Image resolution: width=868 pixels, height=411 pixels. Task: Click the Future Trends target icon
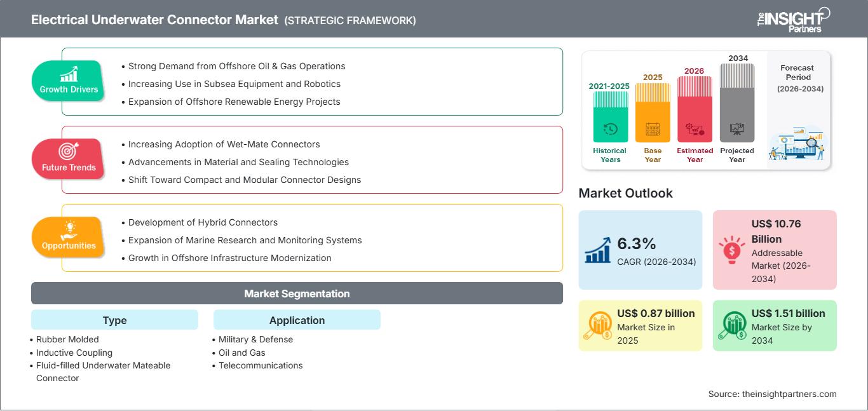coord(68,152)
